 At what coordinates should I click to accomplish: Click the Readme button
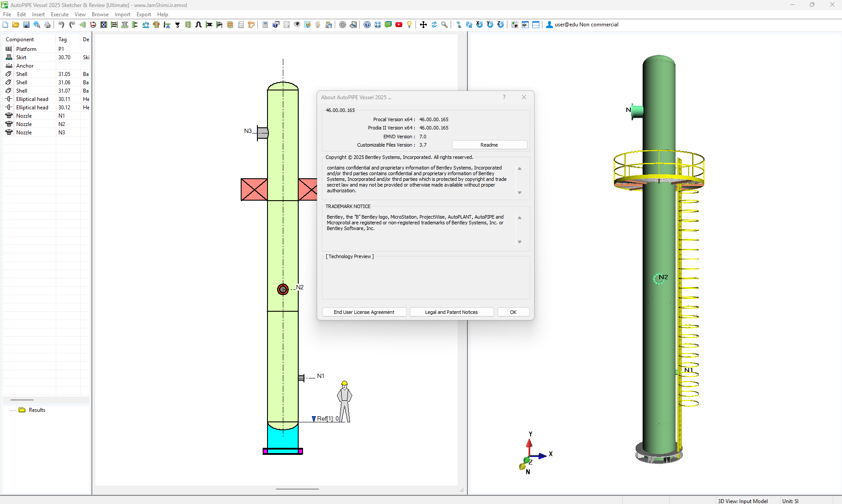coord(489,145)
